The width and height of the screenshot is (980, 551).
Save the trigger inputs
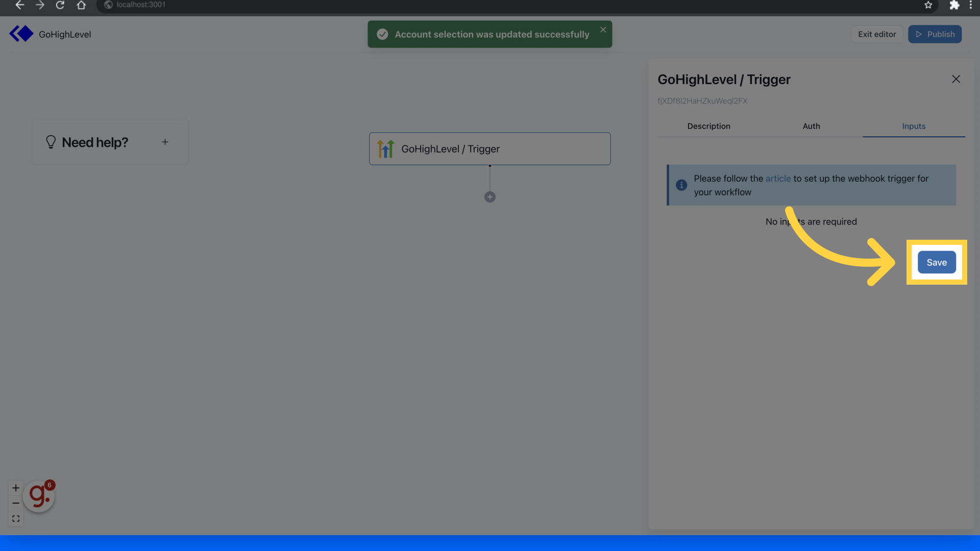click(937, 262)
